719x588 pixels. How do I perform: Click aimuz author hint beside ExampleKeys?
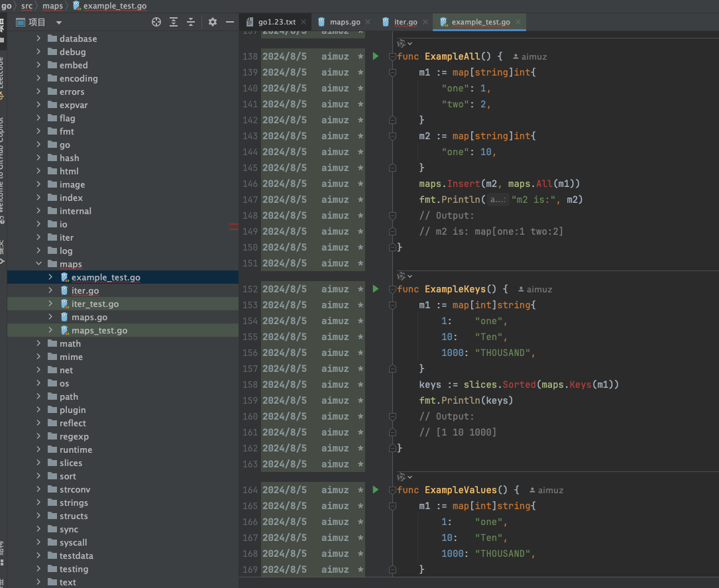tap(535, 290)
